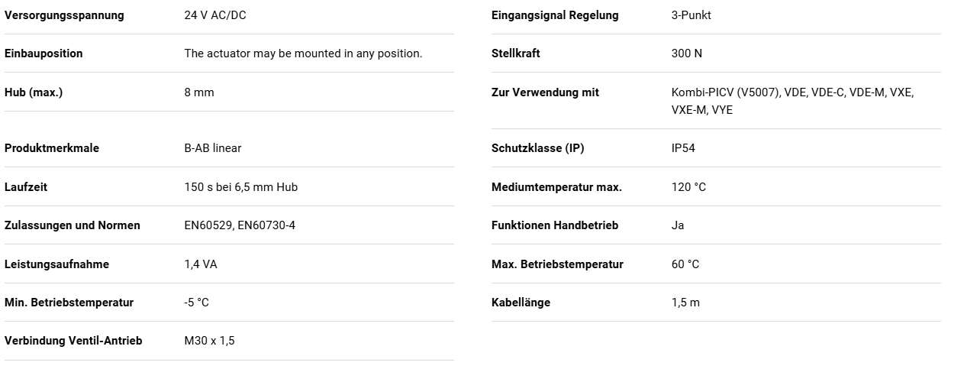The width and height of the screenshot is (980, 369).
Task: Click the Mediumtemperatur max. label
Action: tap(556, 187)
